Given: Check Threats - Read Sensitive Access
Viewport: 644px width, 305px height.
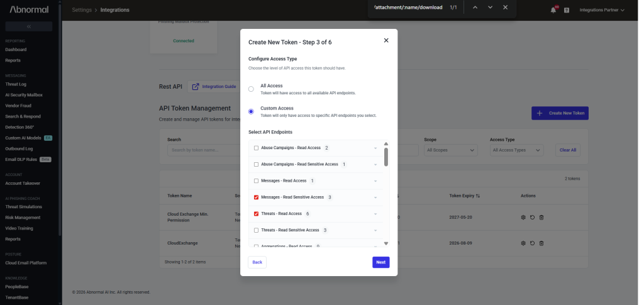Looking at the screenshot, I should point(257,230).
